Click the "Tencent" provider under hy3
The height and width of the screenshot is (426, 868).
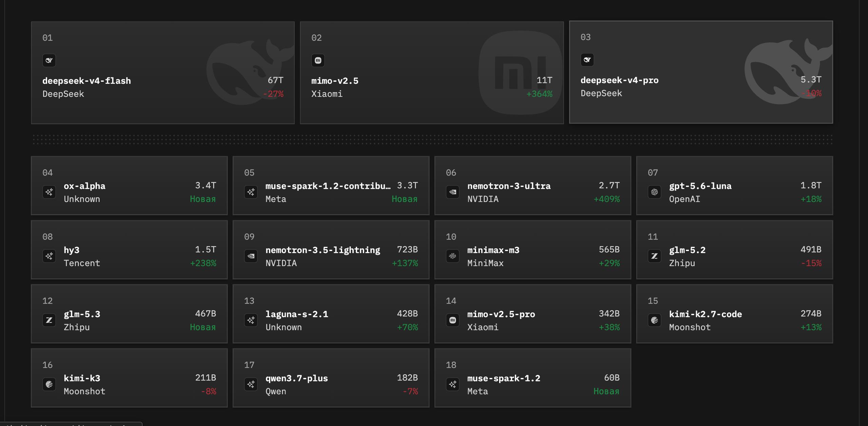[82, 263]
